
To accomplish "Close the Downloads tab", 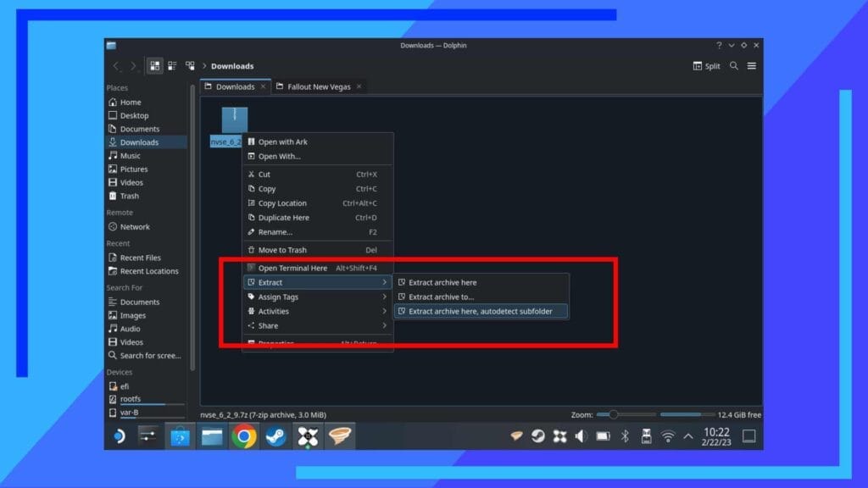I will point(263,87).
